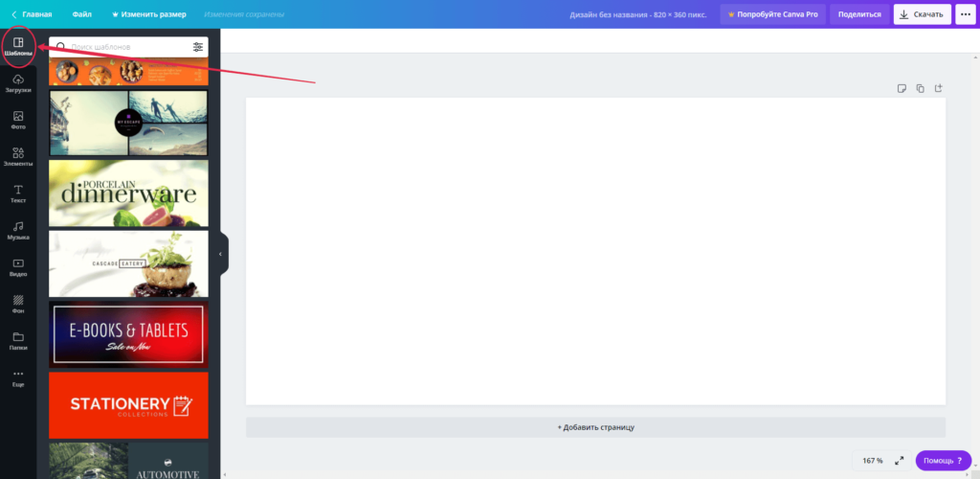
Task: Select the Текст text tool
Action: [18, 194]
